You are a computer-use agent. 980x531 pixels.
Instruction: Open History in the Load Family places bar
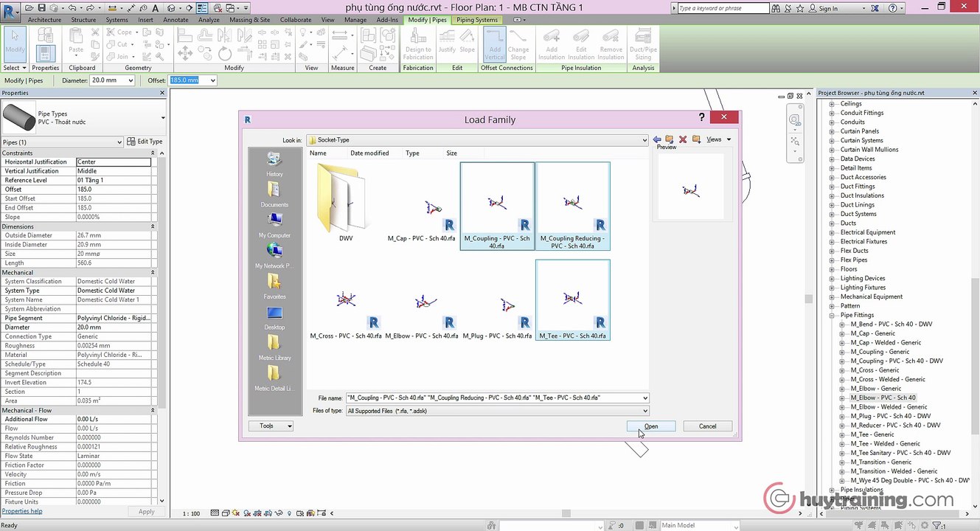[x=274, y=164]
